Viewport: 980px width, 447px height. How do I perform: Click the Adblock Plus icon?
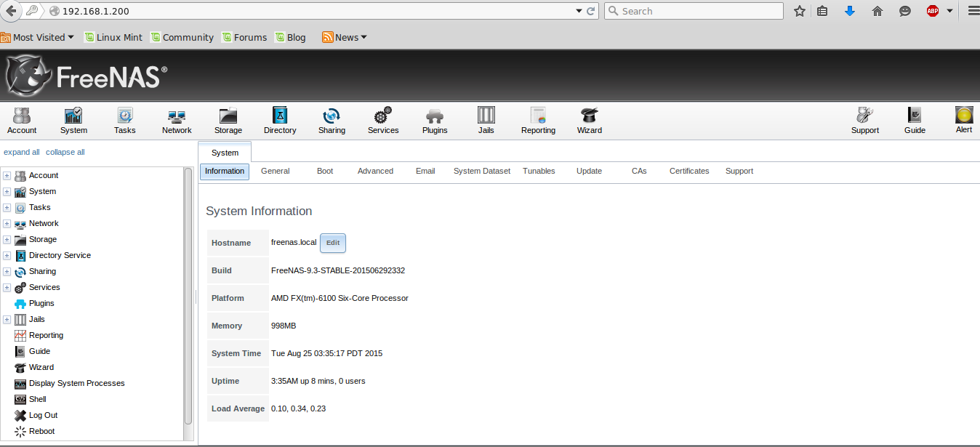(x=933, y=11)
